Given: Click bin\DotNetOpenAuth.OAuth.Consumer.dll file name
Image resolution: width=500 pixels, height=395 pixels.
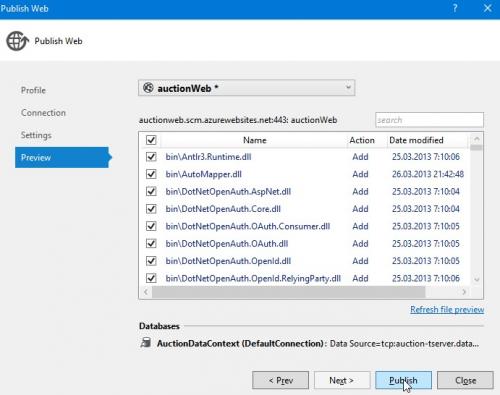Looking at the screenshot, I should pos(248,226).
